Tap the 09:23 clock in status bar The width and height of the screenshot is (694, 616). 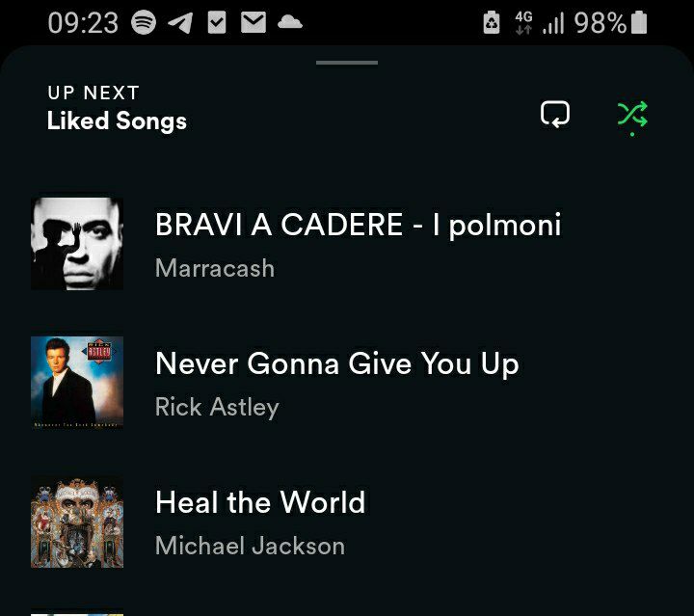83,23
